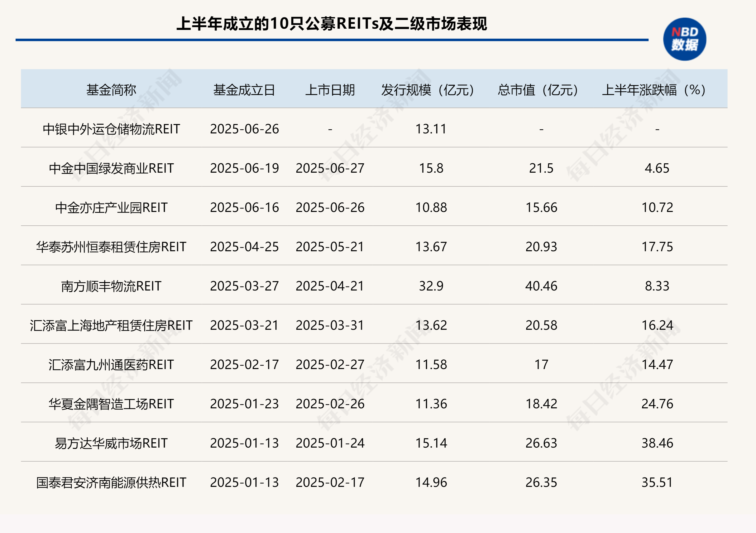Click half-year change value 10.72
Viewport: 756px width, 533px height.
click(x=657, y=207)
